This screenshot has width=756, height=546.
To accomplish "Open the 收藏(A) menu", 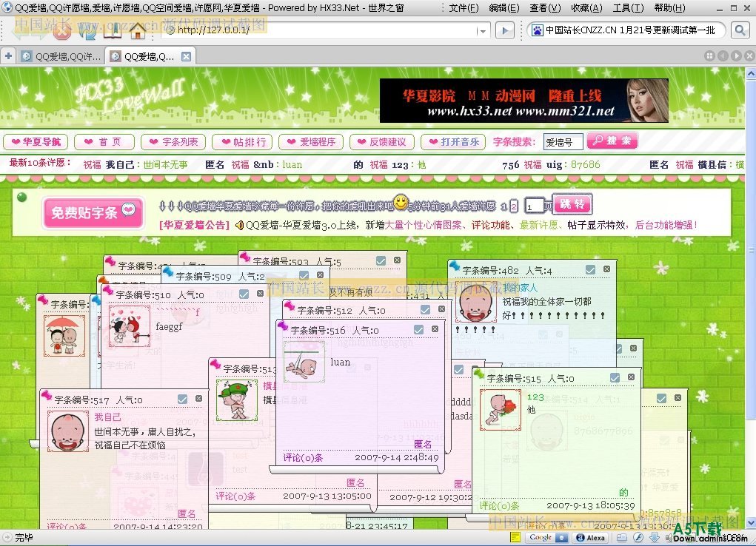I will coord(586,7).
